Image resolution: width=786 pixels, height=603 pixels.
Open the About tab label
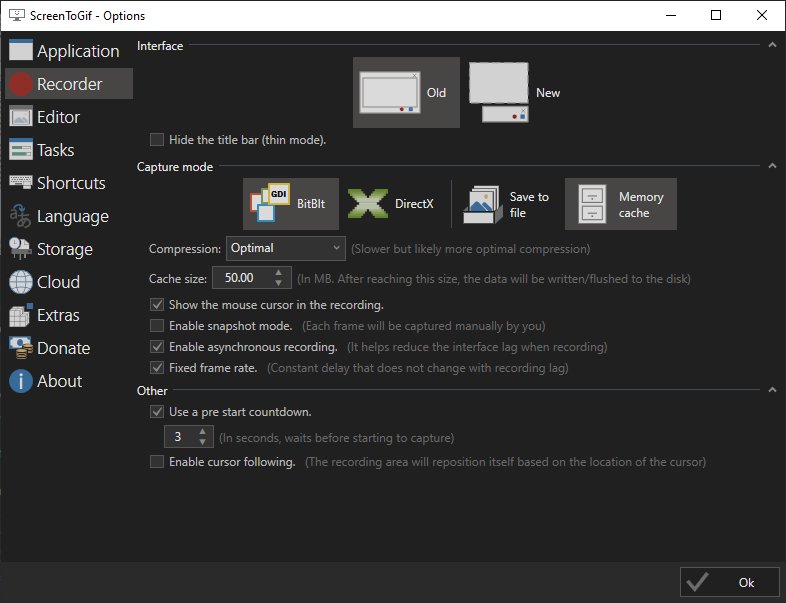(x=59, y=381)
